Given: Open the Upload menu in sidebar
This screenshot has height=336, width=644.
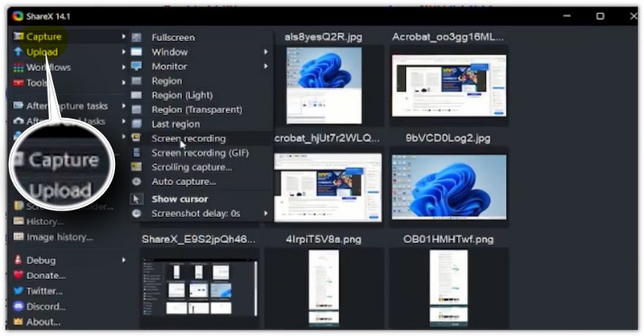Looking at the screenshot, I should 43,52.
